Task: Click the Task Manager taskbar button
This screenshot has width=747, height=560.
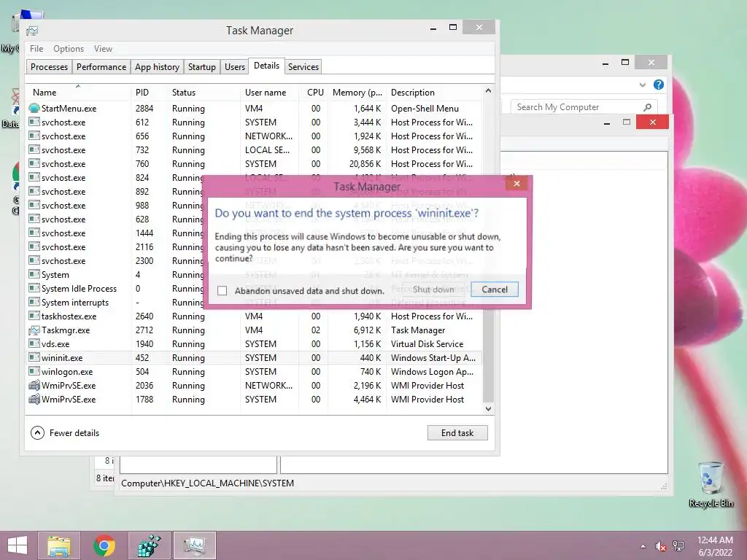Action: (x=194, y=545)
